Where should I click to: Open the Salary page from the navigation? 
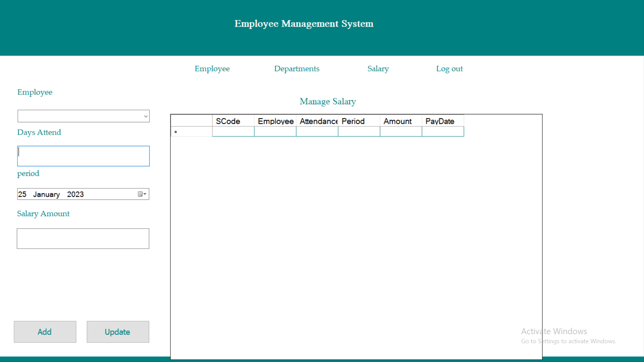click(378, 69)
